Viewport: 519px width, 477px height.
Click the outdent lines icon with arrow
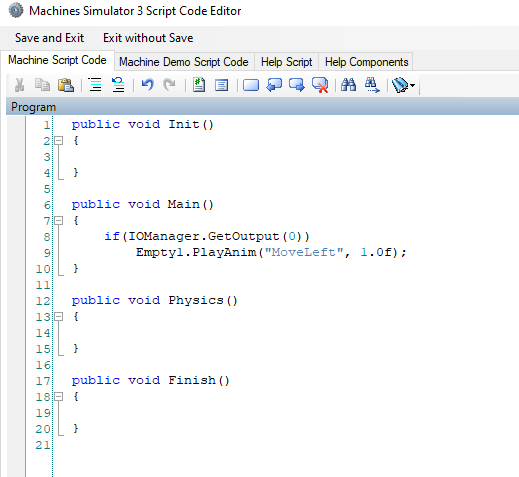click(118, 85)
